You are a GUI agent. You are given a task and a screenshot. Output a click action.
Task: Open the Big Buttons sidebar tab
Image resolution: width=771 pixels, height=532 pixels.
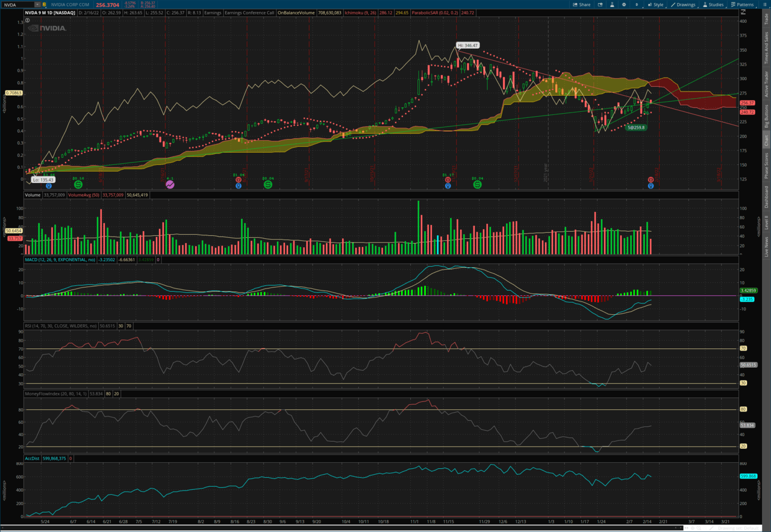tap(766, 117)
